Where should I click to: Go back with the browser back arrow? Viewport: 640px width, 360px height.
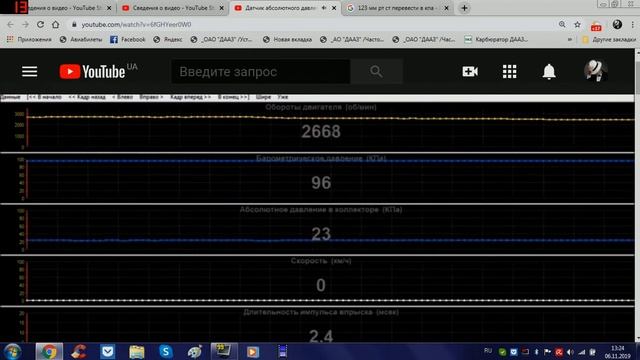point(10,24)
